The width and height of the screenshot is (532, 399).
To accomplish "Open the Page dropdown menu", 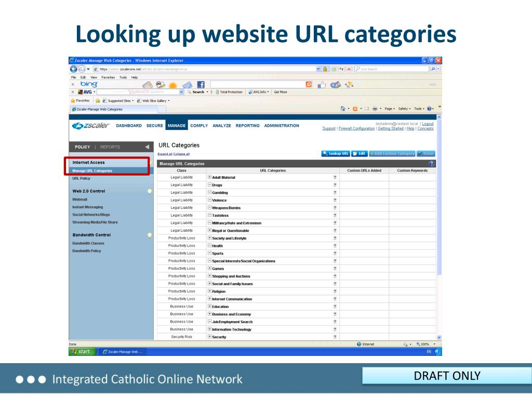I will pos(390,109).
